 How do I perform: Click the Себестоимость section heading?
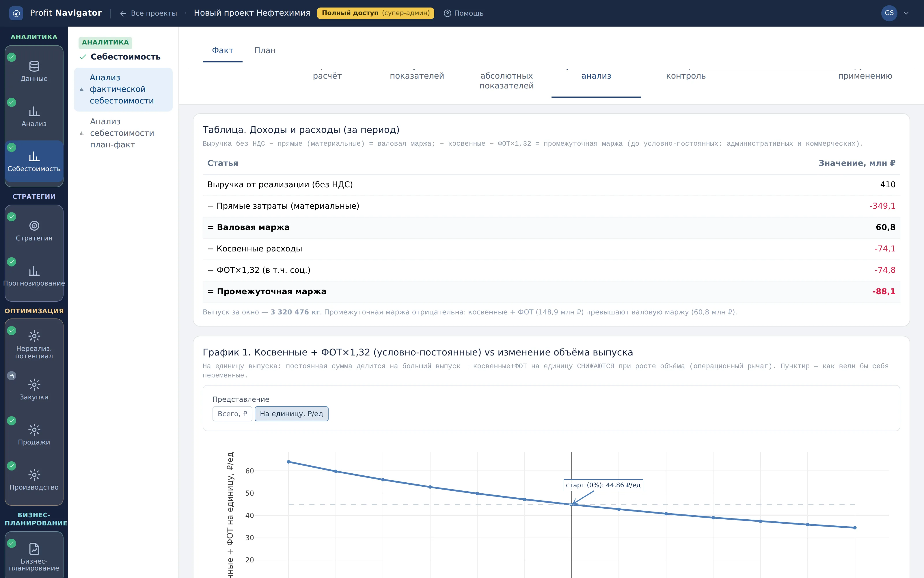[125, 57]
